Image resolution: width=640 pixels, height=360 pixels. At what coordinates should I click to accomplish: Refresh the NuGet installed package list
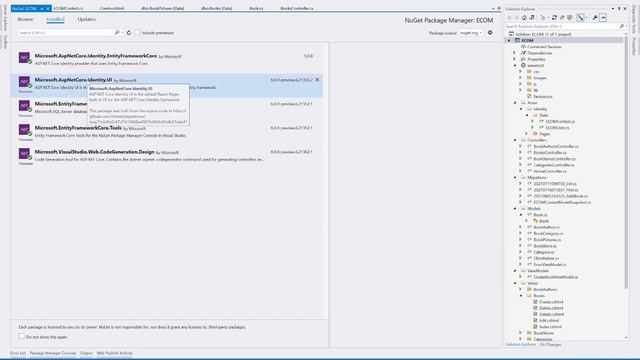[129, 32]
